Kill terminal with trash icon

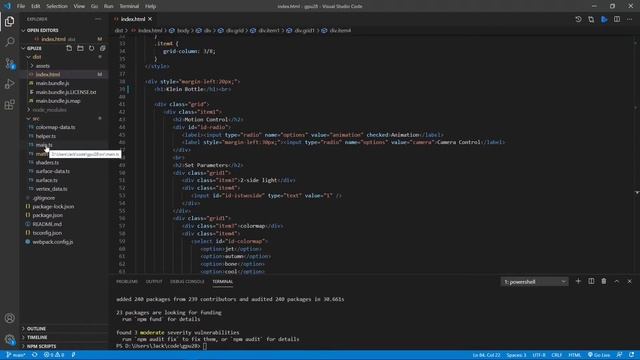(x=604, y=281)
